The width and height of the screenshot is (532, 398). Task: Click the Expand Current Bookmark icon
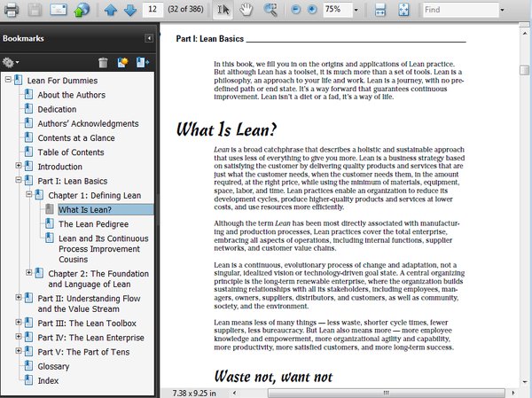coord(143,62)
